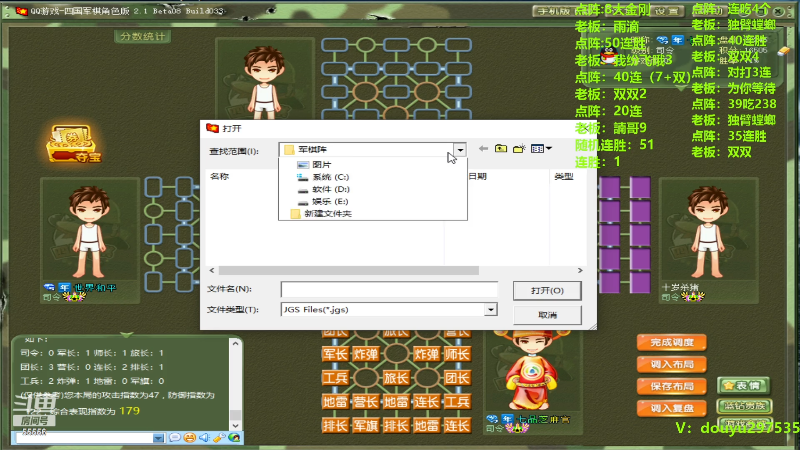The height and width of the screenshot is (450, 800).
Task: Open the 分数统计 score panel
Action: tap(142, 36)
